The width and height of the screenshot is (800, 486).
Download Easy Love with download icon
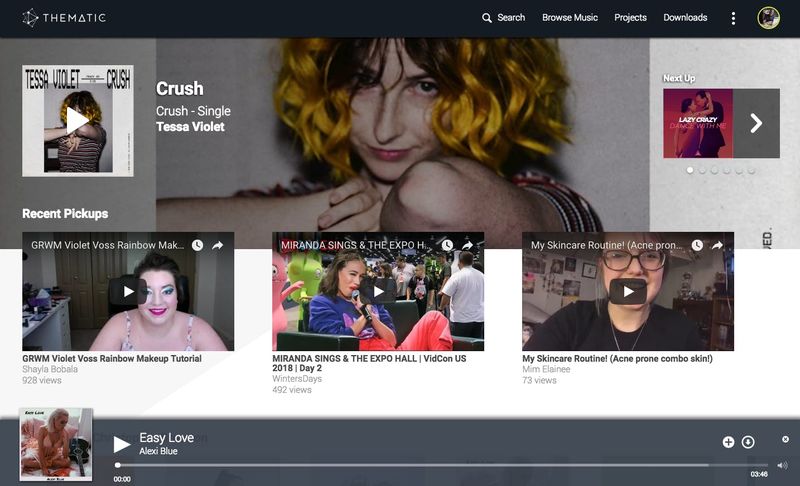(x=748, y=442)
